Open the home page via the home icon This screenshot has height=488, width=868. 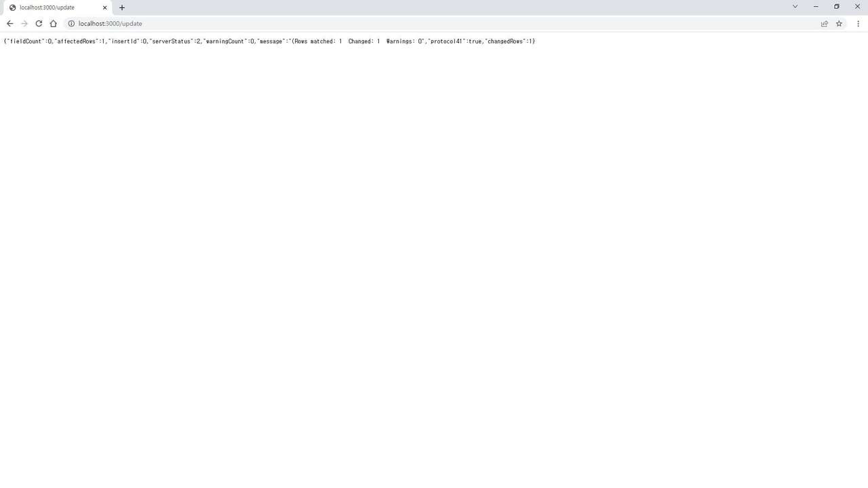pyautogui.click(x=54, y=23)
